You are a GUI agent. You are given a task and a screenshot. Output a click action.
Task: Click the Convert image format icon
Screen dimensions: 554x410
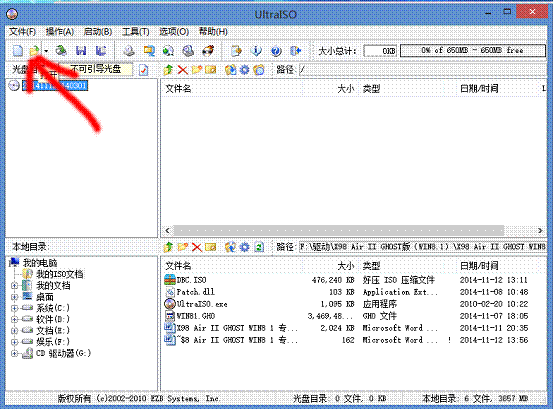pyautogui.click(x=149, y=51)
